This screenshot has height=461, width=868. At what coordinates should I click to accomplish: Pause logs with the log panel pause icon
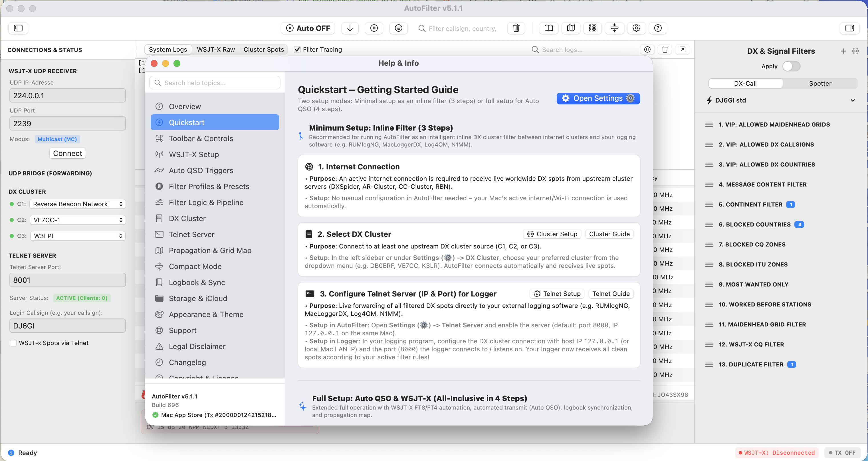point(647,50)
